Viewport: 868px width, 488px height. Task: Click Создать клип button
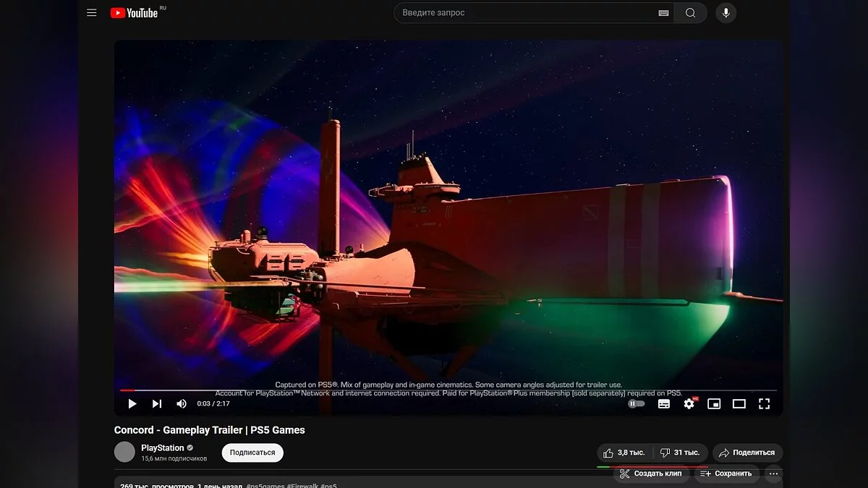point(651,474)
